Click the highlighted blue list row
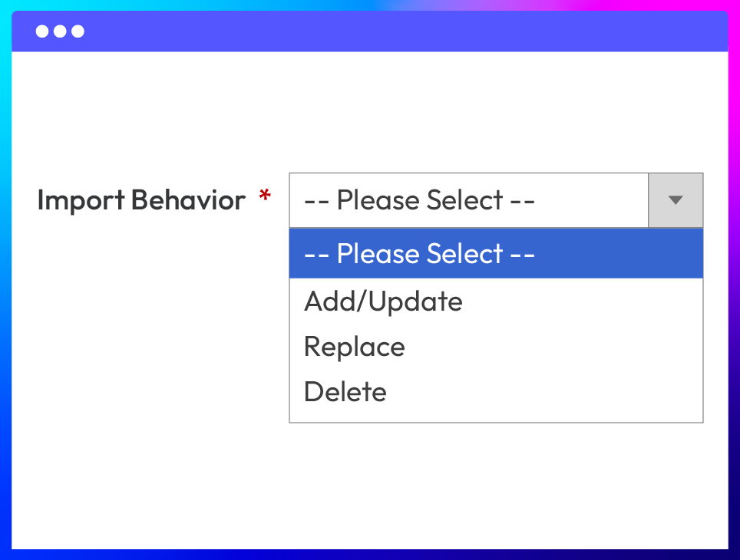 click(496, 253)
